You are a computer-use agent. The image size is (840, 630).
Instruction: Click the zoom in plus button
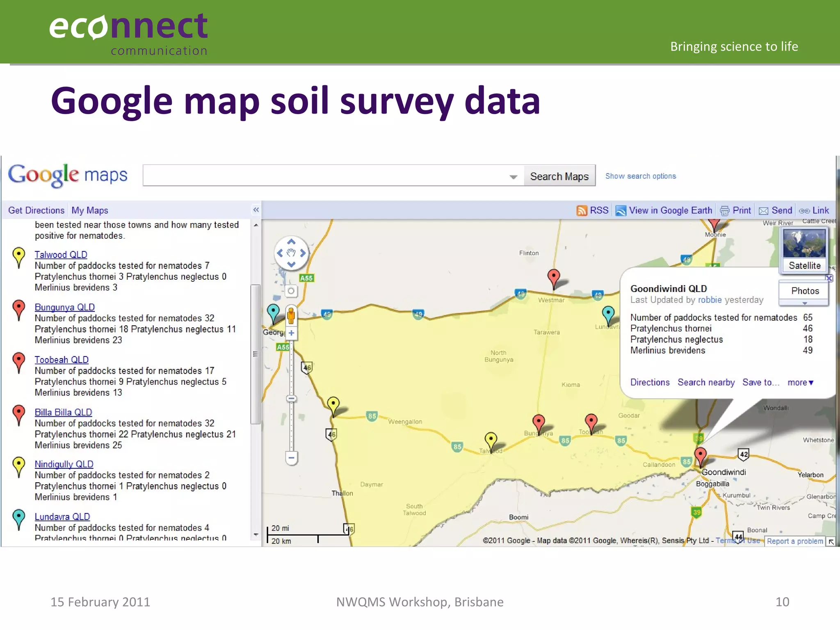pos(291,333)
